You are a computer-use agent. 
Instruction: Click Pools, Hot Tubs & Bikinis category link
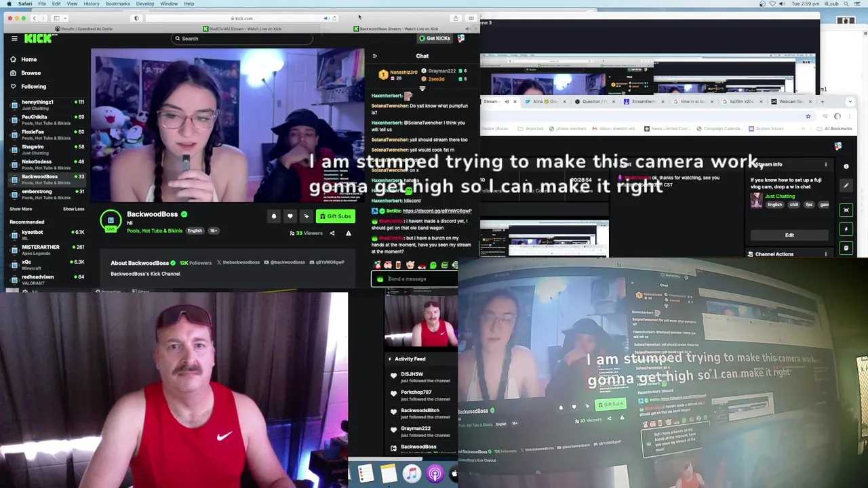tap(155, 231)
